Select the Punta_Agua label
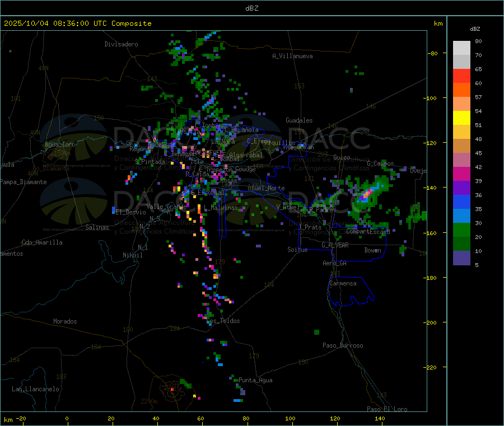This screenshot has height=426, width=504. click(255, 380)
